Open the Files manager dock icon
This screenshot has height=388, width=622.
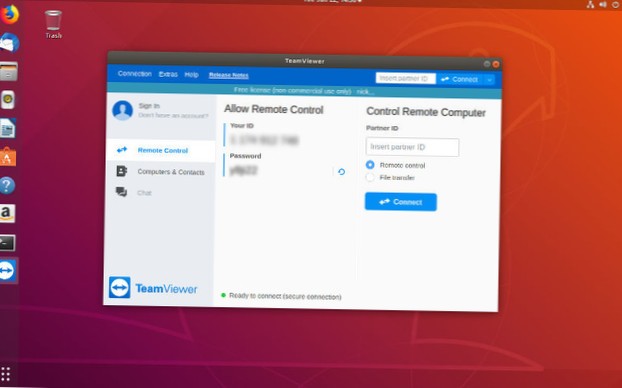click(x=8, y=71)
